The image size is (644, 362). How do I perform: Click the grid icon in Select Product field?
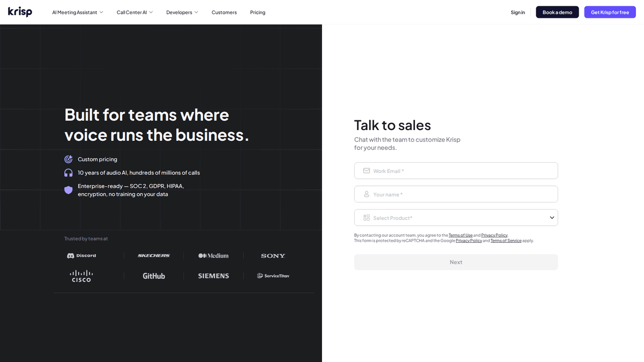[x=367, y=218]
